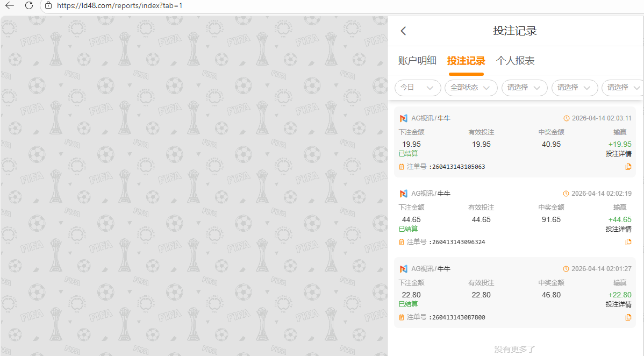The height and width of the screenshot is (356, 644).
Task: Open 投注详情 for the 22.80 bet
Action: pyautogui.click(x=618, y=304)
